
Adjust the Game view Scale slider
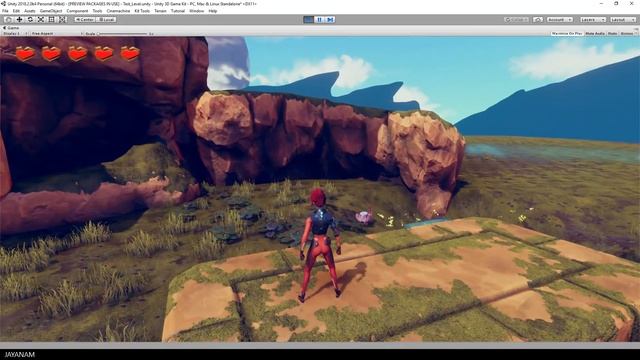point(122,33)
